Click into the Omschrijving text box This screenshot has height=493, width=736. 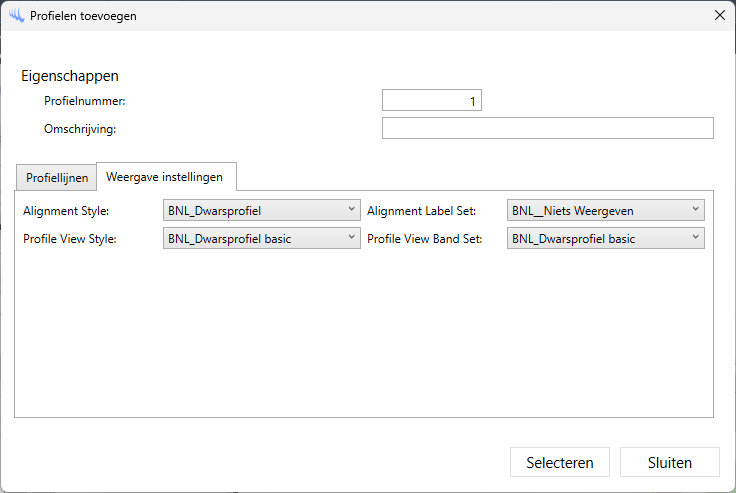tap(547, 128)
